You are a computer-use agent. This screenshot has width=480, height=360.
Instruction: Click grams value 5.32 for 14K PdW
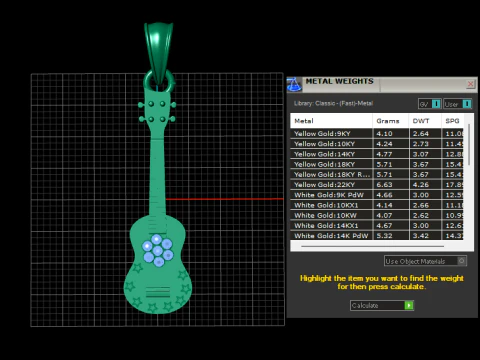[384, 236]
